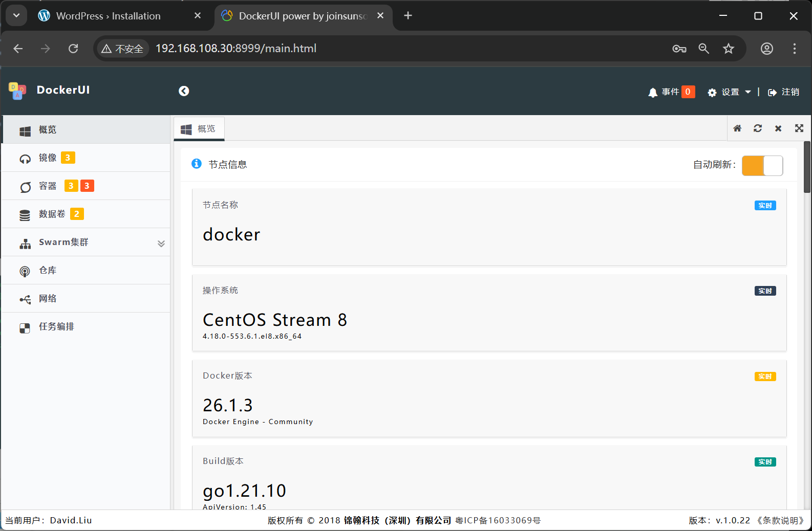Viewport: 812px width, 531px height.
Task: Click the red stopped containers badge 3
Action: [x=87, y=186]
